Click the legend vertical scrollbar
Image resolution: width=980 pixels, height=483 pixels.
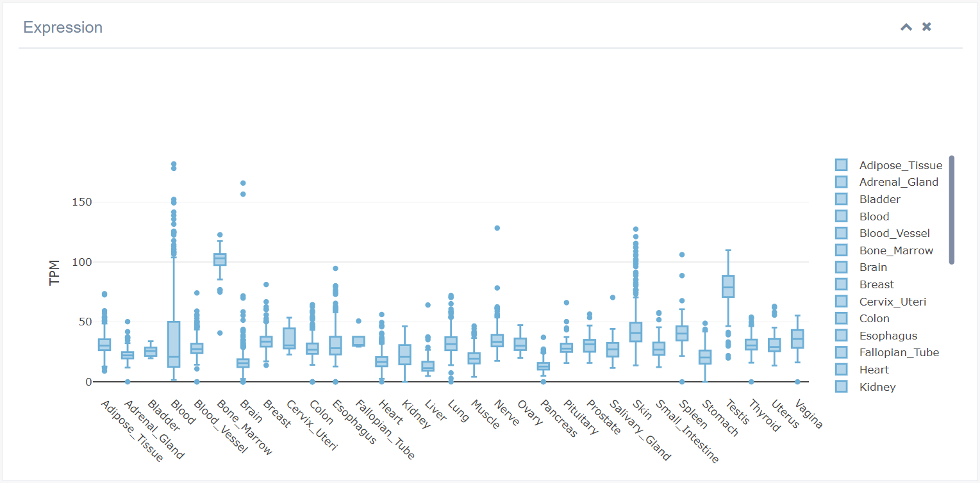951,209
